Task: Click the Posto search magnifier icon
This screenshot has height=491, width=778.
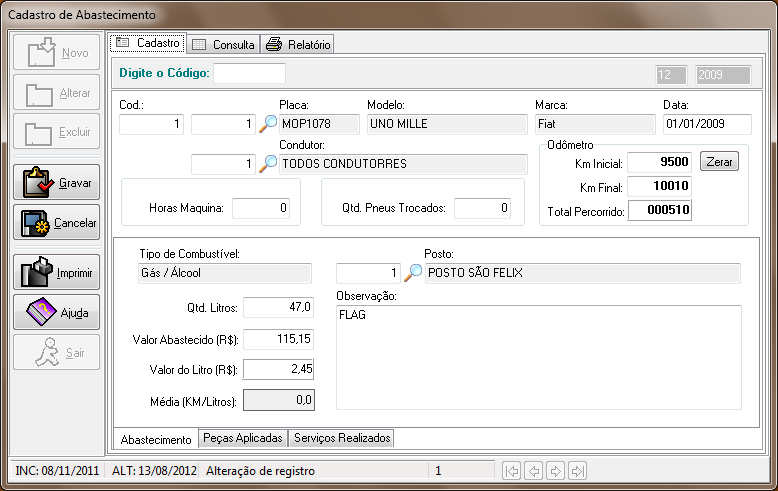Action: coord(413,273)
